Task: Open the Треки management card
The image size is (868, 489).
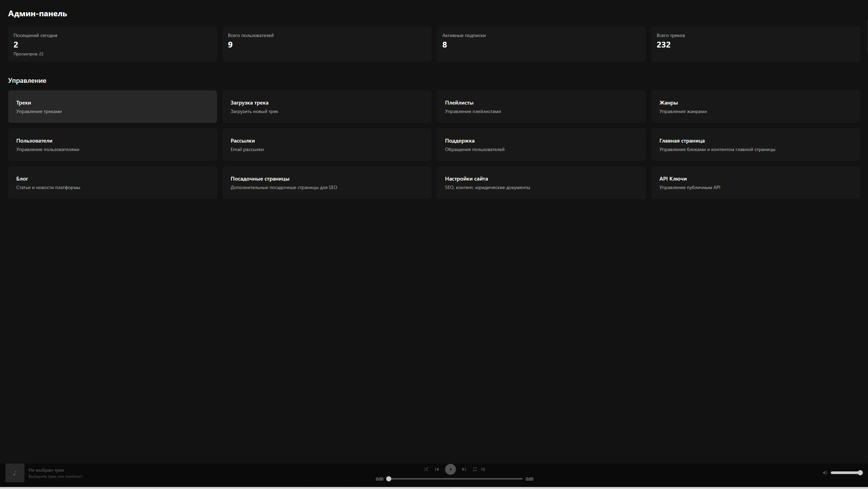Action: (112, 107)
